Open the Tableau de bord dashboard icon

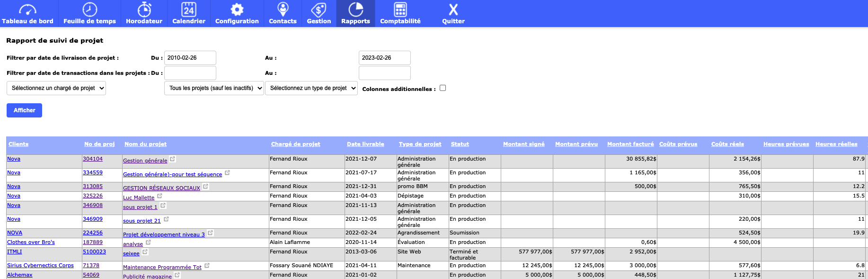tap(27, 9)
